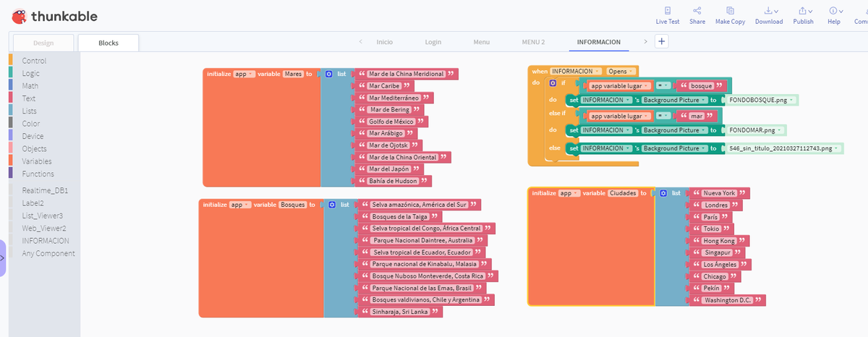Viewport: 868px width, 337px height.
Task: Click Make Copy
Action: point(730,16)
